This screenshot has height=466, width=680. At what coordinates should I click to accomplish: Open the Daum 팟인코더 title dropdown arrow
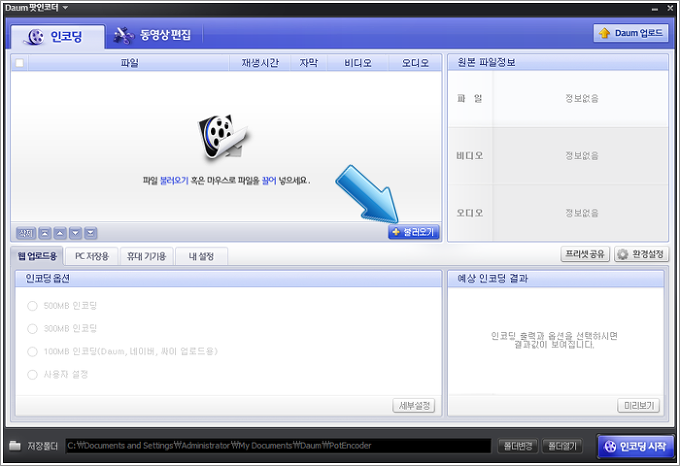coord(65,8)
